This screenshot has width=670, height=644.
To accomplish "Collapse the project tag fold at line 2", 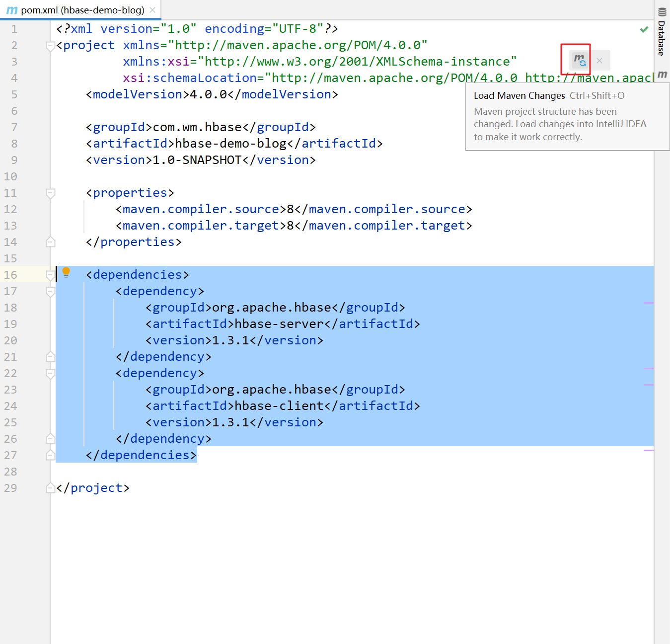I will [x=50, y=46].
